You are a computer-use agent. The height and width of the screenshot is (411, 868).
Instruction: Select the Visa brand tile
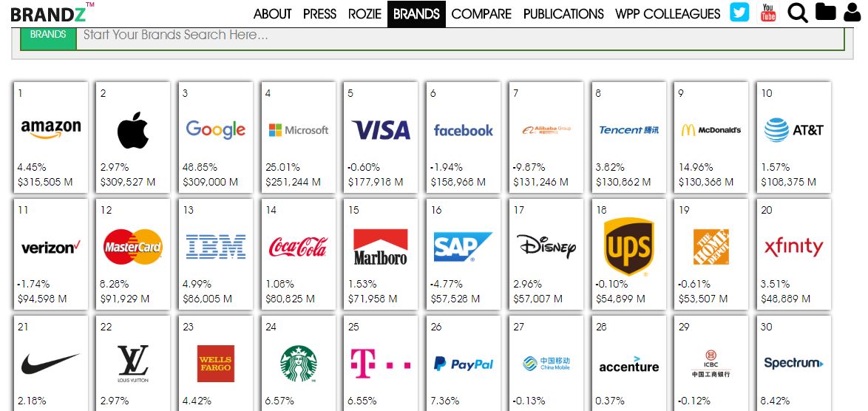tap(381, 137)
